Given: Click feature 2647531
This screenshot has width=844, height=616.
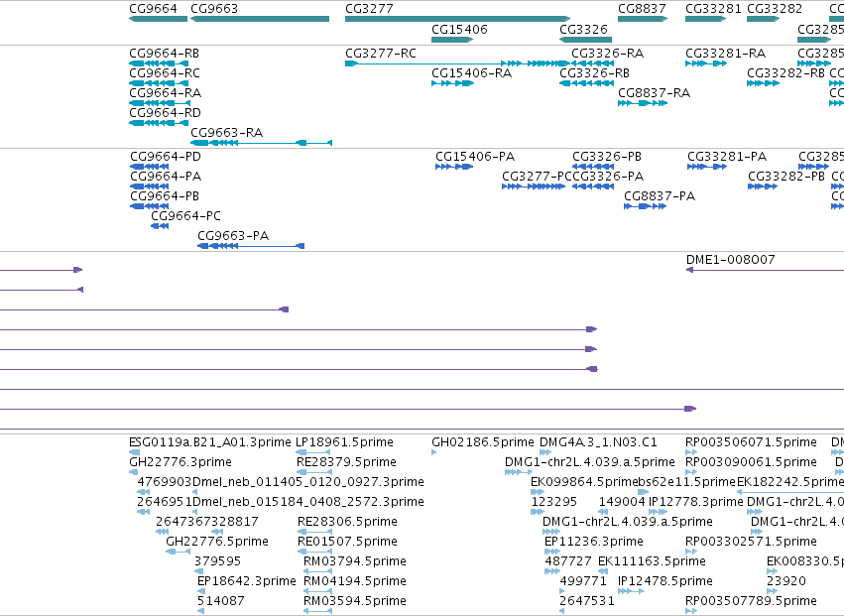Looking at the screenshot, I should [x=562, y=612].
